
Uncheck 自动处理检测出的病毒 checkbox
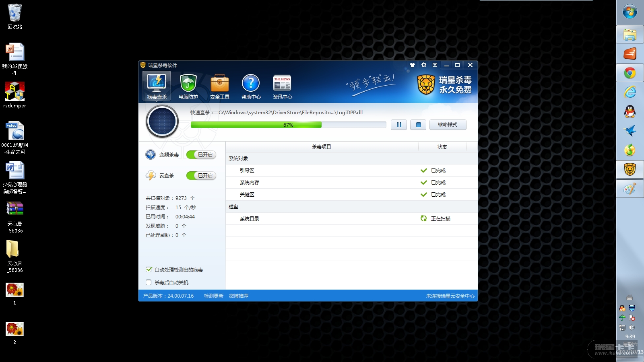point(149,269)
